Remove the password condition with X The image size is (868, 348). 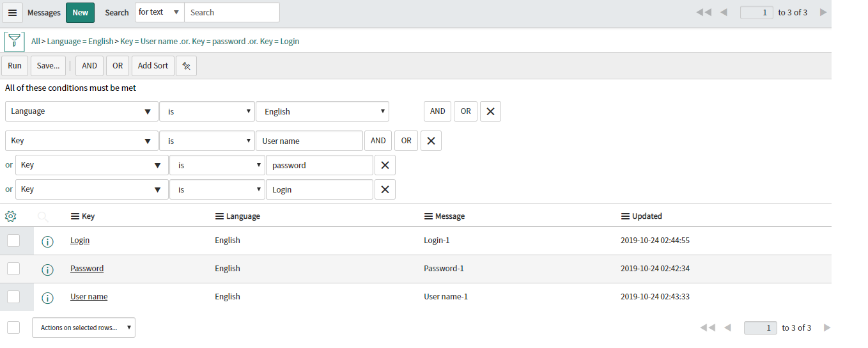point(385,165)
